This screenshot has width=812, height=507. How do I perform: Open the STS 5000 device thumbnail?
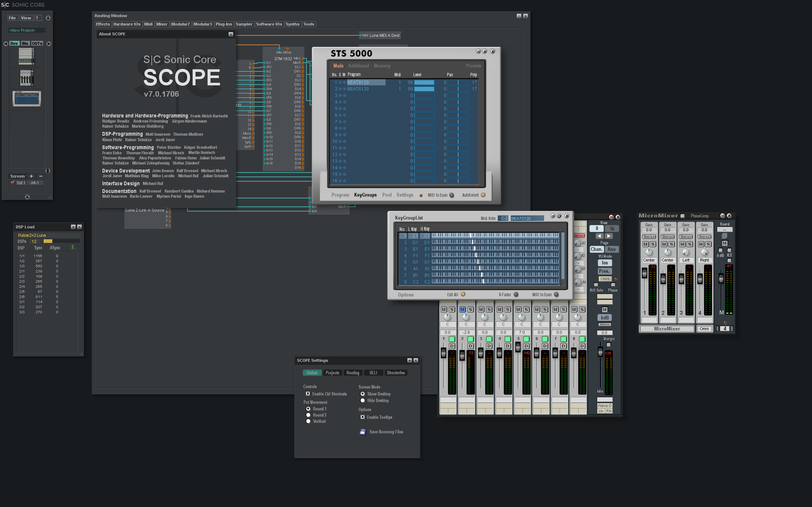pyautogui.click(x=27, y=99)
